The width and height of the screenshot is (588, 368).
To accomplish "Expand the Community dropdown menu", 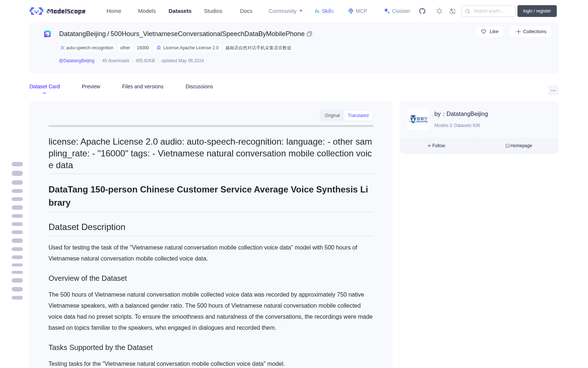I will [x=286, y=11].
